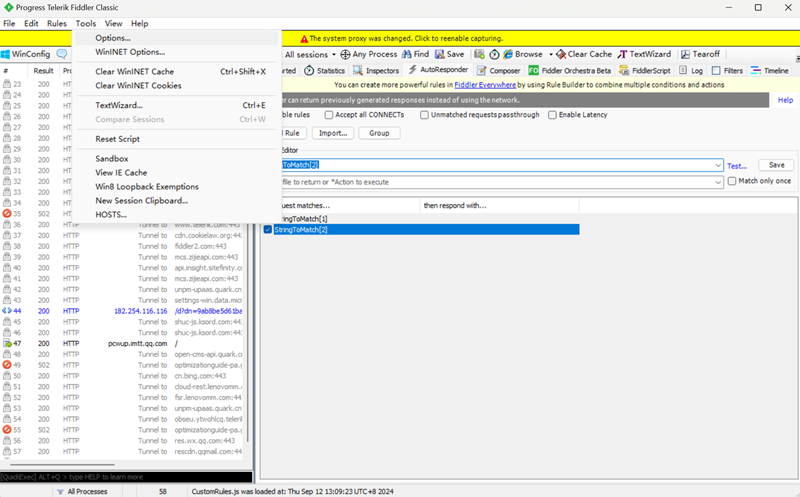Click the Help link in AutoResponder
Viewport: 800px width, 497px height.
coord(785,100)
